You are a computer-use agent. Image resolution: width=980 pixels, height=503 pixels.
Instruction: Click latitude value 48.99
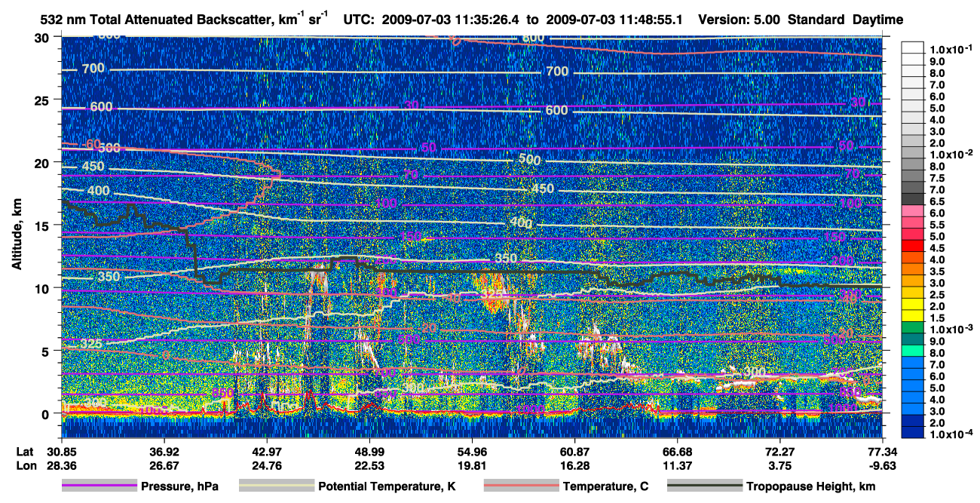tap(370, 451)
